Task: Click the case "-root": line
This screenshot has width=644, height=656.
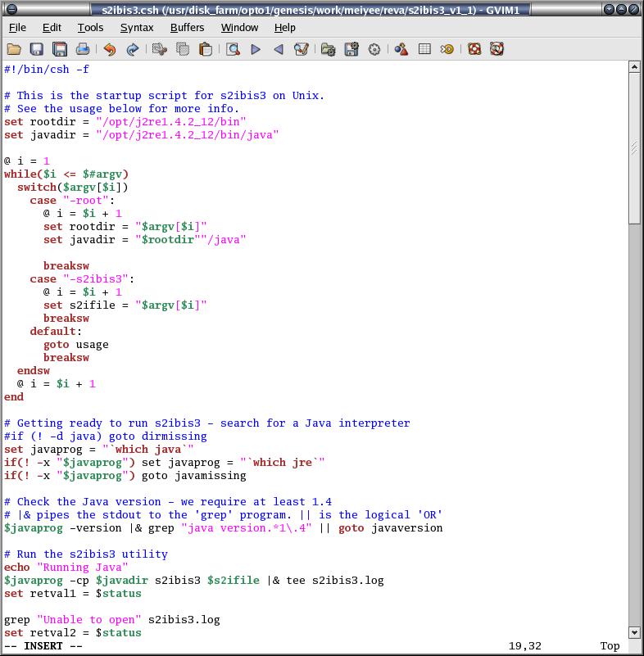Action: (72, 201)
